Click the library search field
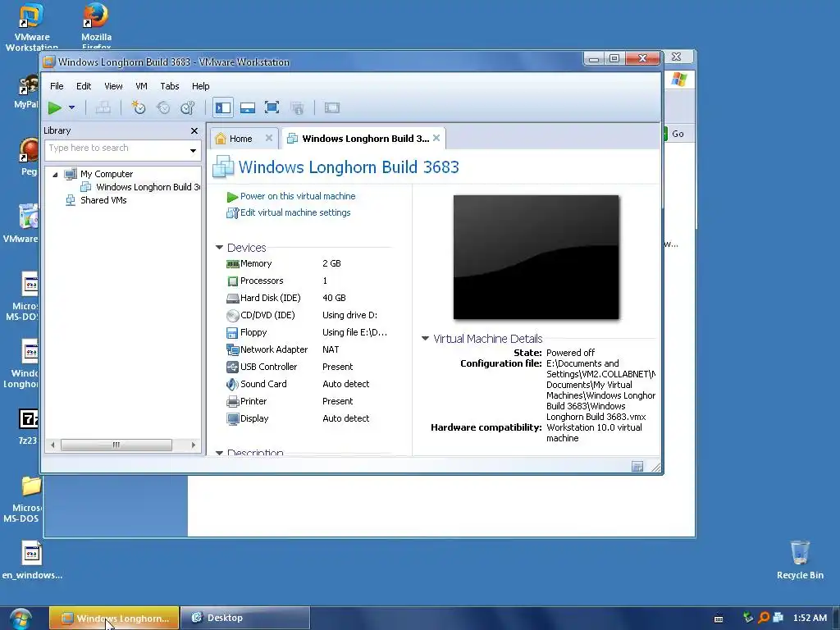Viewport: 840px width, 630px height. click(x=116, y=148)
